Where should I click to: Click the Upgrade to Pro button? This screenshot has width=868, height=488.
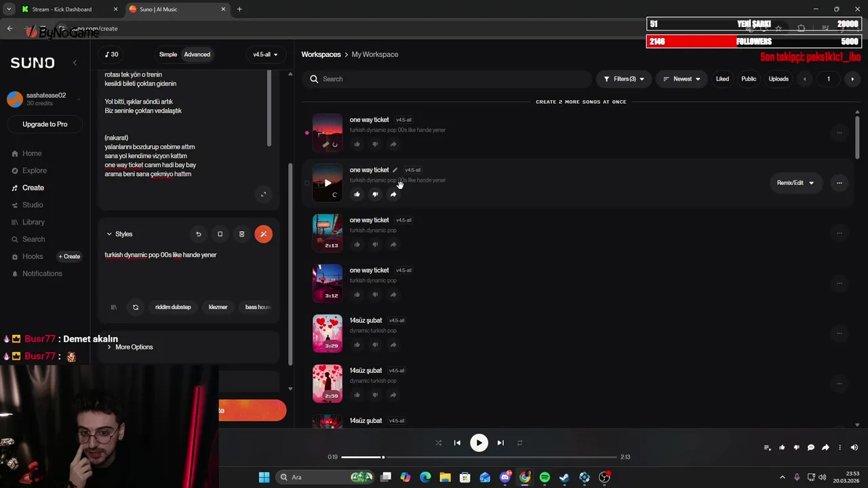click(45, 124)
